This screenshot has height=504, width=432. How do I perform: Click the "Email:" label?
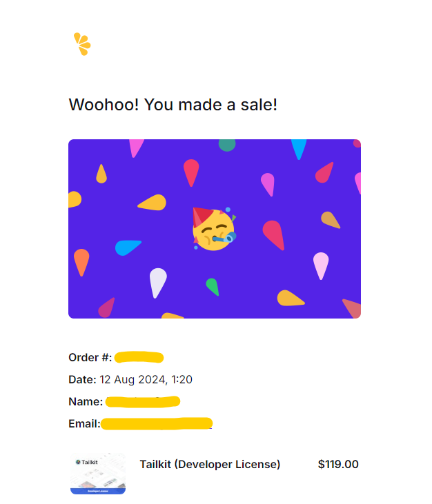pyautogui.click(x=84, y=423)
